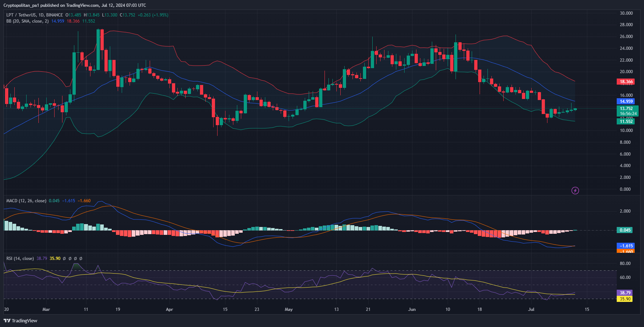Click the +0.263 (+1.95%) change text
This screenshot has height=327, width=644.
[153, 15]
